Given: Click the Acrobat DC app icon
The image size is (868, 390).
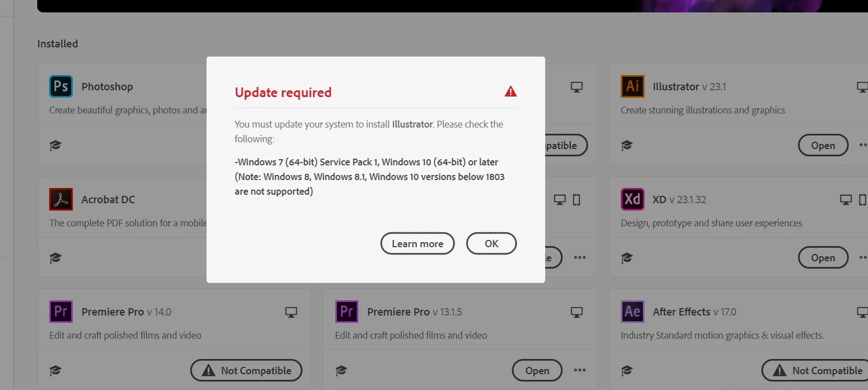Looking at the screenshot, I should pyautogui.click(x=61, y=199).
